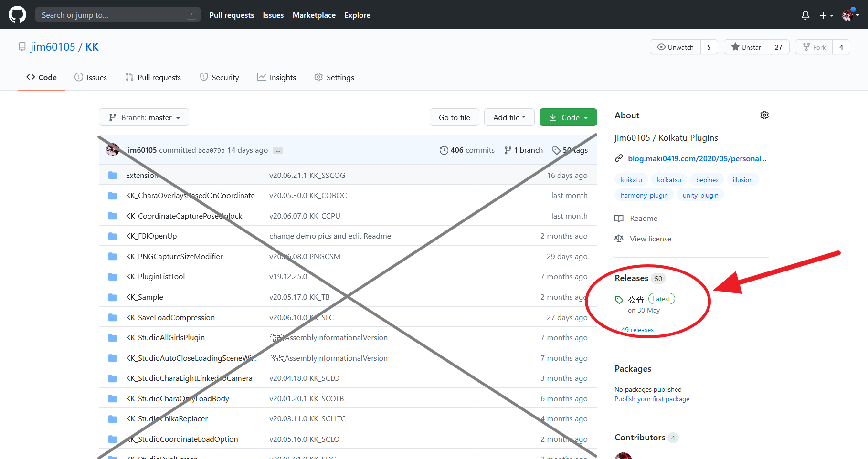This screenshot has width=868, height=459.
Task: Focus the Search or jump to field
Action: click(113, 15)
